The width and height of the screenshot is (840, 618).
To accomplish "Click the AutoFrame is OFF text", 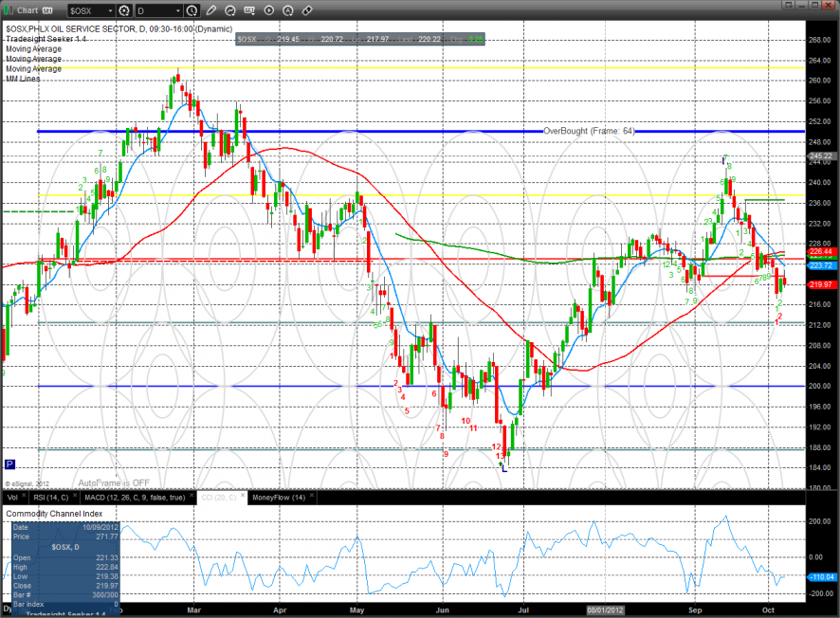I will (x=114, y=483).
